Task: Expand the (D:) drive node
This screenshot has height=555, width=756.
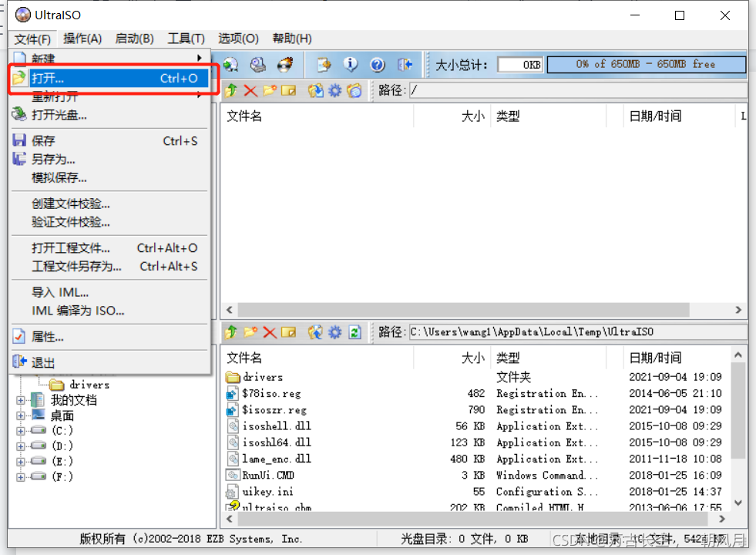Action: click(20, 446)
